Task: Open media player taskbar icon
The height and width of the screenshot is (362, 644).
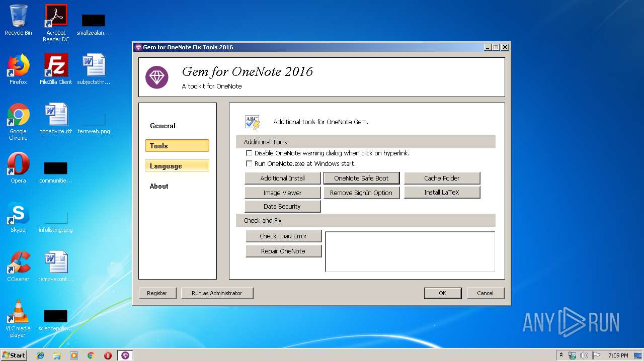Action: coord(74,355)
